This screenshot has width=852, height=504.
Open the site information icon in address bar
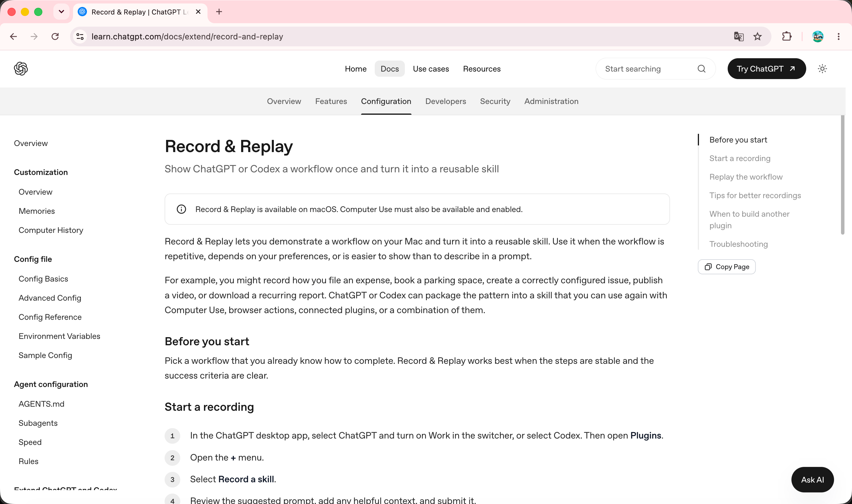click(x=80, y=36)
